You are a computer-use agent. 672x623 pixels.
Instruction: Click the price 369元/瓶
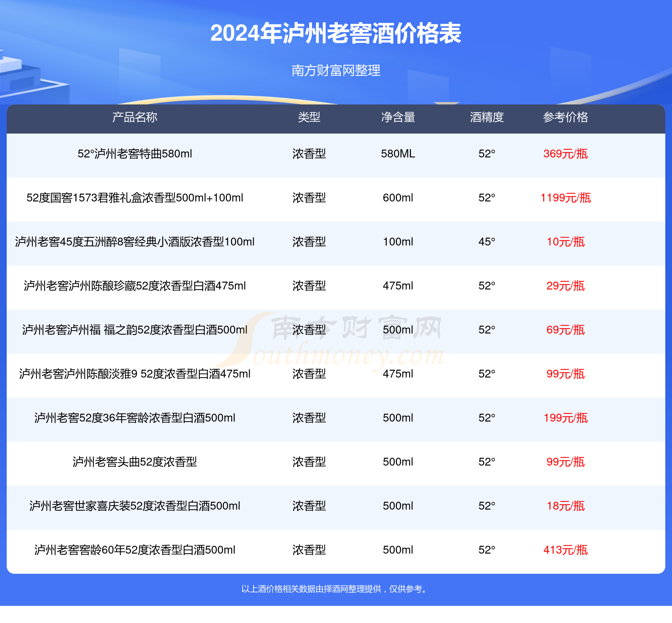tap(566, 154)
